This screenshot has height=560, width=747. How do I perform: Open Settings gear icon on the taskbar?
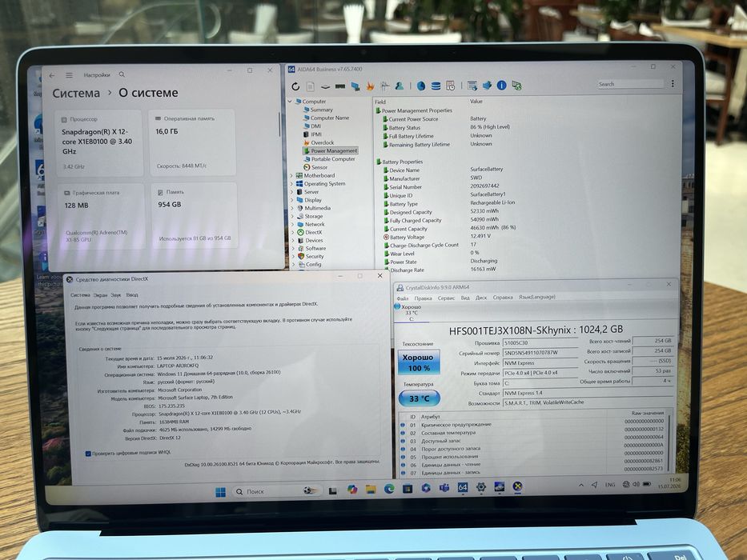tap(480, 486)
